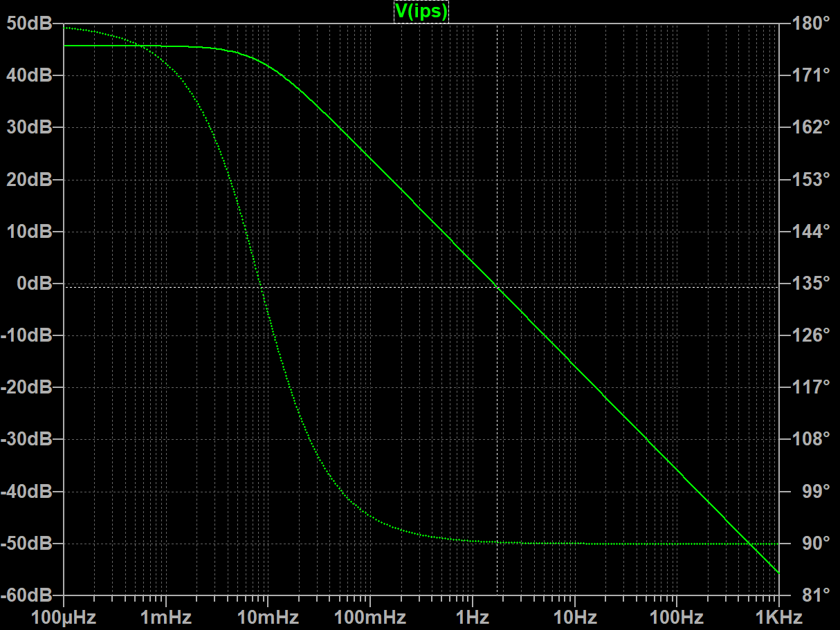Click the 108° phase axis label

tap(812, 439)
